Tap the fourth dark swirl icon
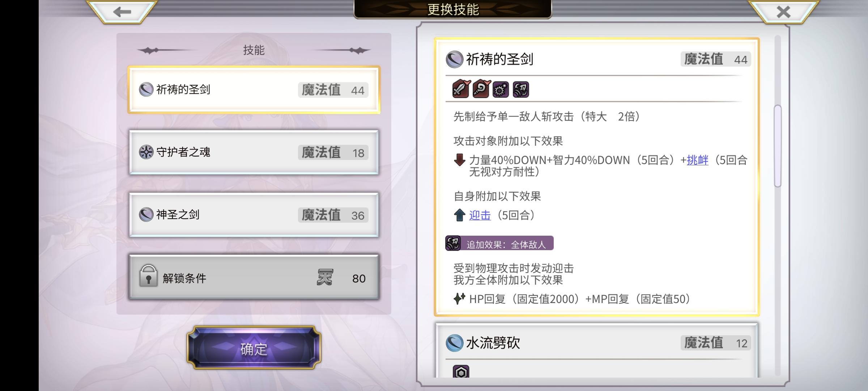The image size is (868, 391). (x=521, y=89)
